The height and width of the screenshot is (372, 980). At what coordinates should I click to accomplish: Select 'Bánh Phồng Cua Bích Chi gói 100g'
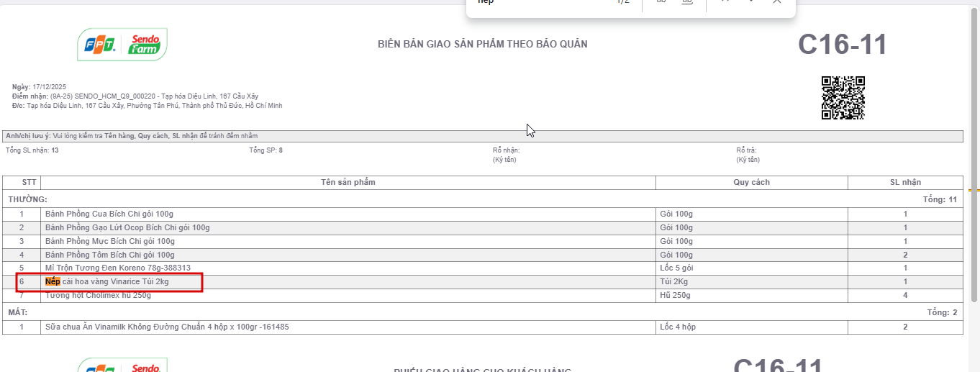pyautogui.click(x=109, y=214)
